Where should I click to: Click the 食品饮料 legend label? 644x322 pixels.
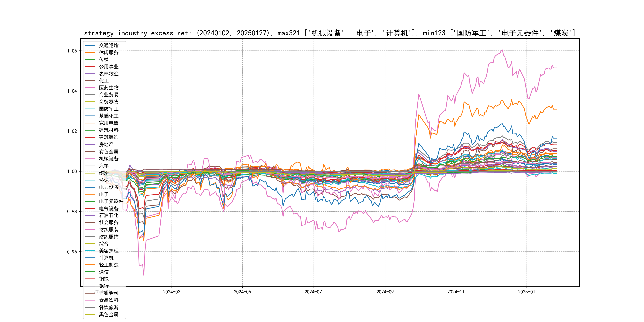[x=109, y=300]
